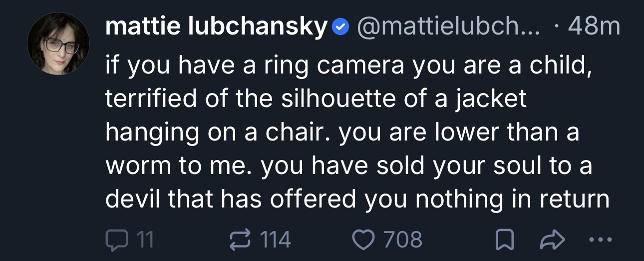Click the words "nothing in return"
The width and height of the screenshot is (644, 261).
pyautogui.click(x=512, y=200)
